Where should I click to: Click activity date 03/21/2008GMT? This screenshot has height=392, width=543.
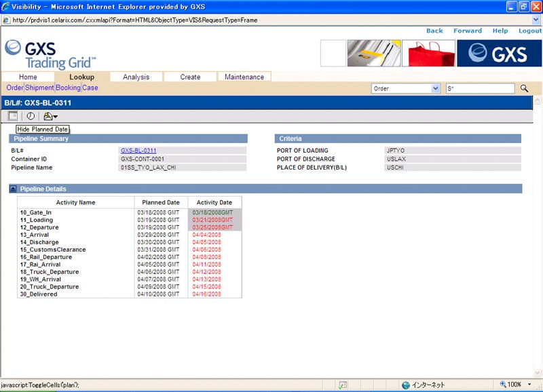click(x=212, y=220)
